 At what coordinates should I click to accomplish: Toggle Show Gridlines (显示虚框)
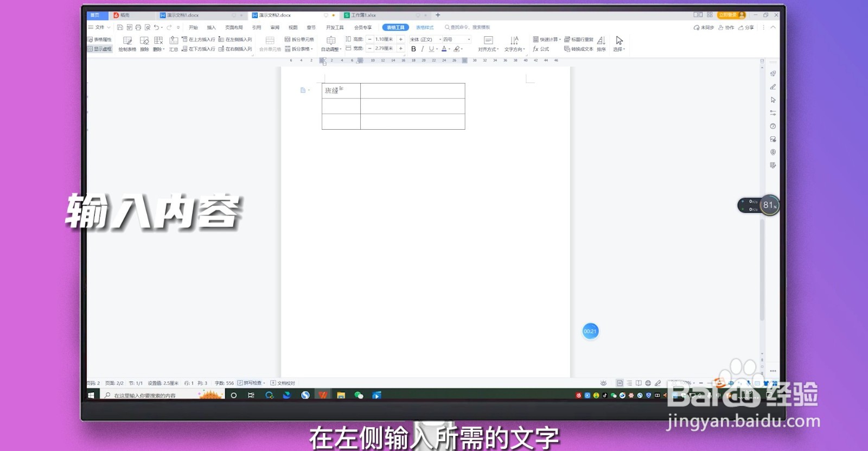tap(100, 49)
